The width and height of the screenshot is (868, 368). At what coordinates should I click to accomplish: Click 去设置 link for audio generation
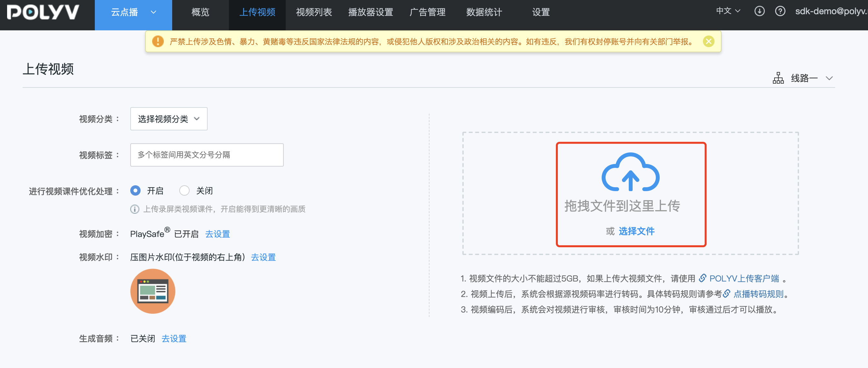[174, 338]
